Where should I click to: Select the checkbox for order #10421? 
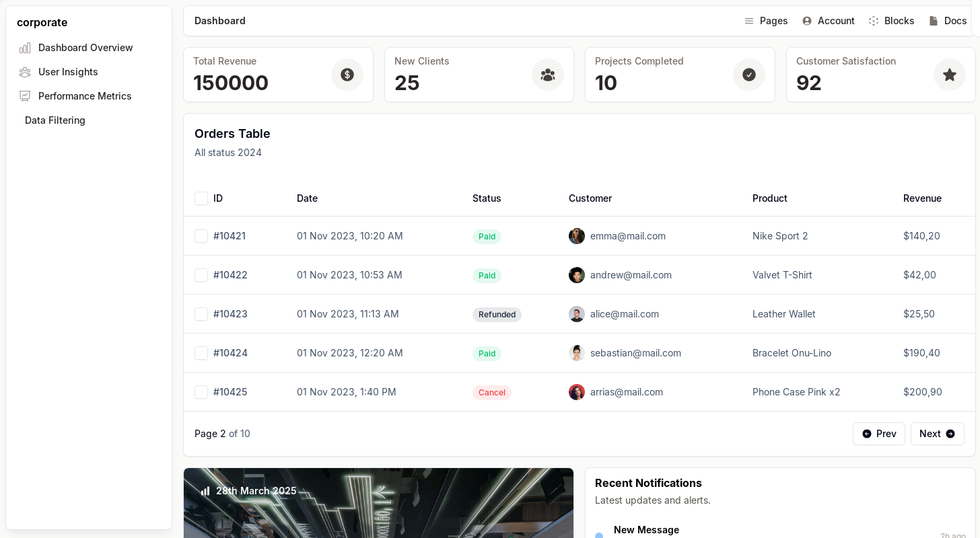coord(201,236)
